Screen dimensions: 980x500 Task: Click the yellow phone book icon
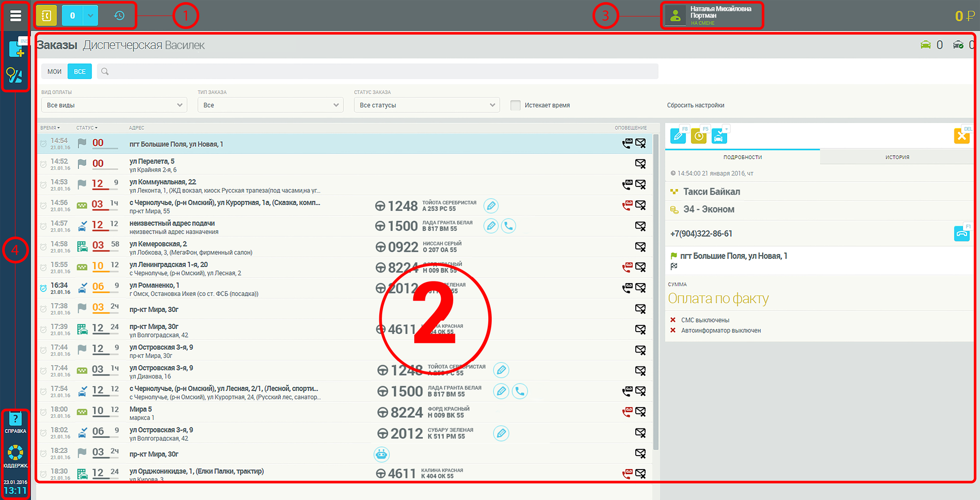(46, 16)
